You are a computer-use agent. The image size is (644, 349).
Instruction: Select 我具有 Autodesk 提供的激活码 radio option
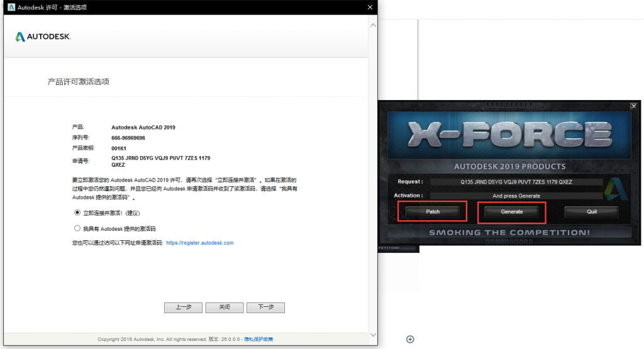point(77,228)
